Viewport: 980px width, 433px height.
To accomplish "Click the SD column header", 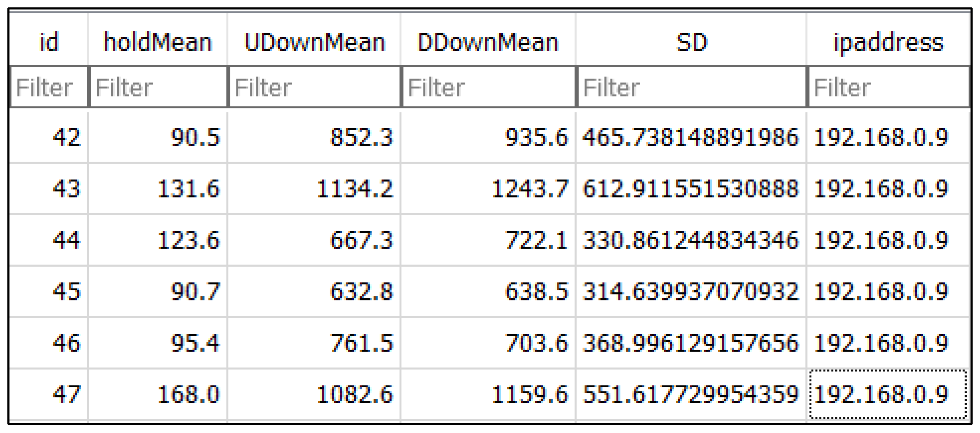I will pos(691,42).
